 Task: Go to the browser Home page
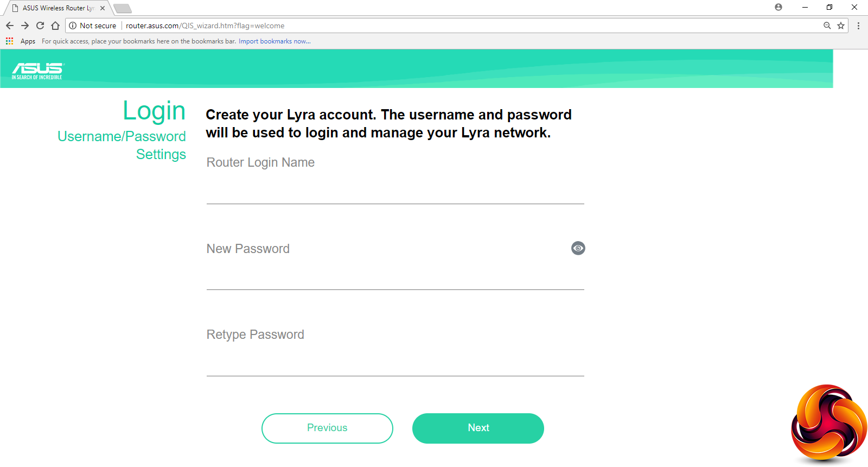pyautogui.click(x=55, y=26)
